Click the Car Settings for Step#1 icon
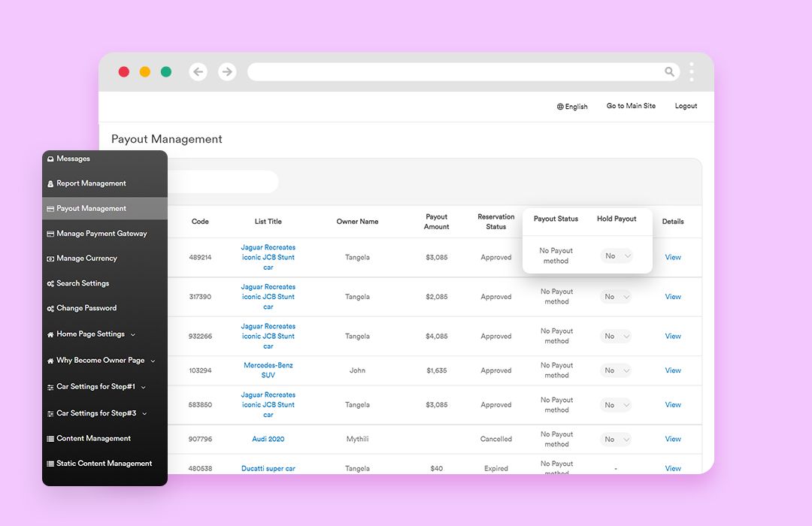 tap(50, 387)
